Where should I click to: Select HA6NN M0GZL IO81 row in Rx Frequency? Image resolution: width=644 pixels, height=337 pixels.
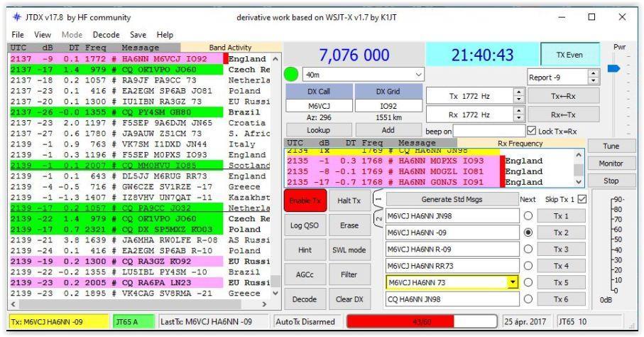coord(429,171)
